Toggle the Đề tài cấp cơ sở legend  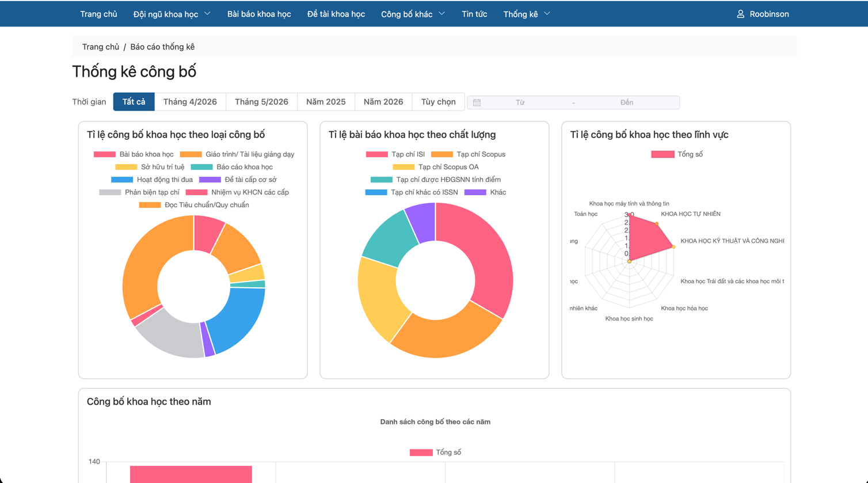(238, 180)
